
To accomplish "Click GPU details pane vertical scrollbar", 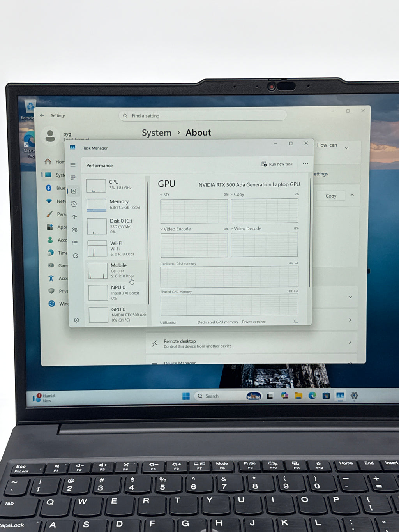I will click(x=310, y=233).
